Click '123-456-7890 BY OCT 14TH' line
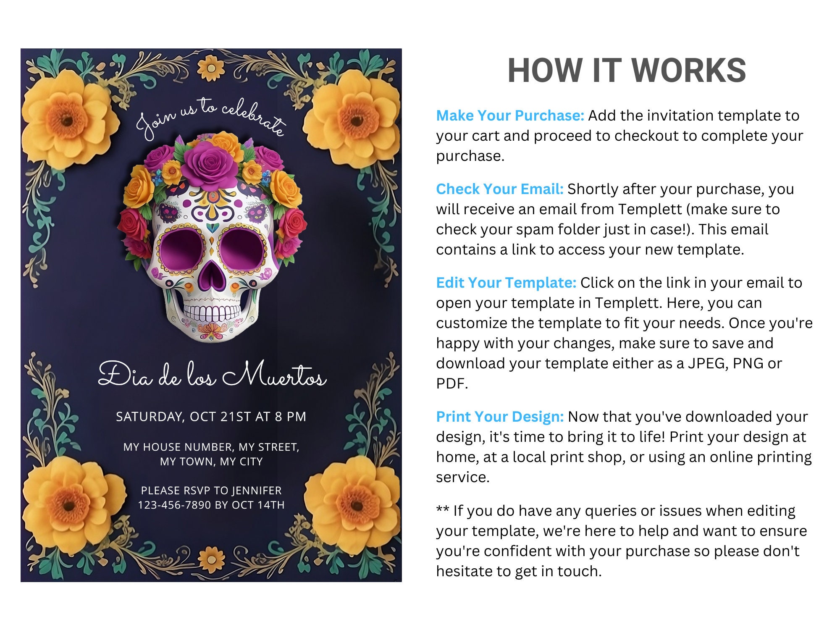 [211, 505]
